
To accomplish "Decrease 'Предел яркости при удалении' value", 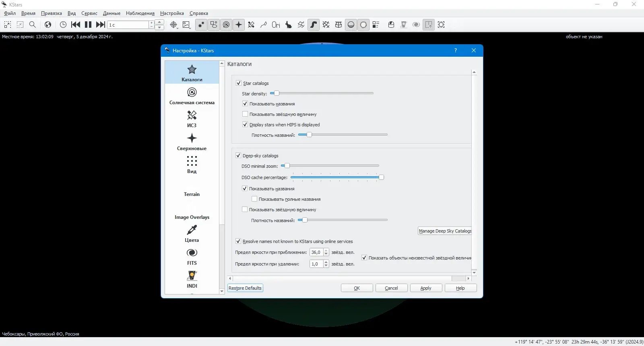I will (326, 266).
